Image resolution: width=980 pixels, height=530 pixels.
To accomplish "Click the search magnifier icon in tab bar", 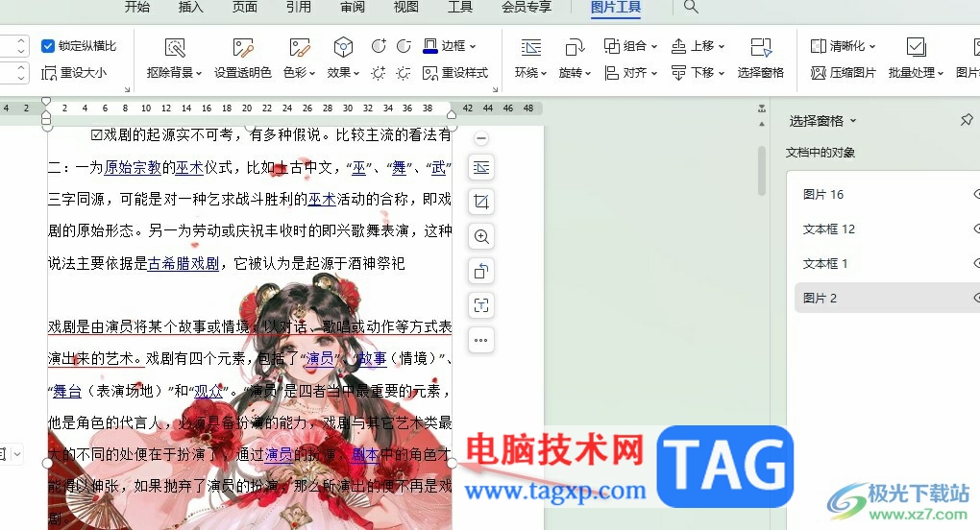I will coord(690,7).
